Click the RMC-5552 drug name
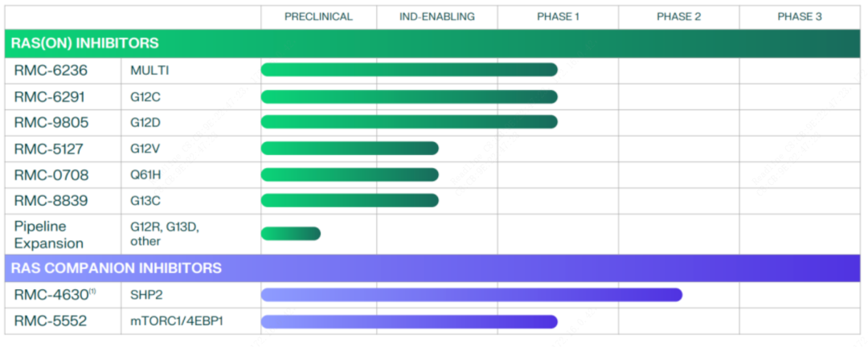This screenshot has height=347, width=868. pyautogui.click(x=51, y=321)
